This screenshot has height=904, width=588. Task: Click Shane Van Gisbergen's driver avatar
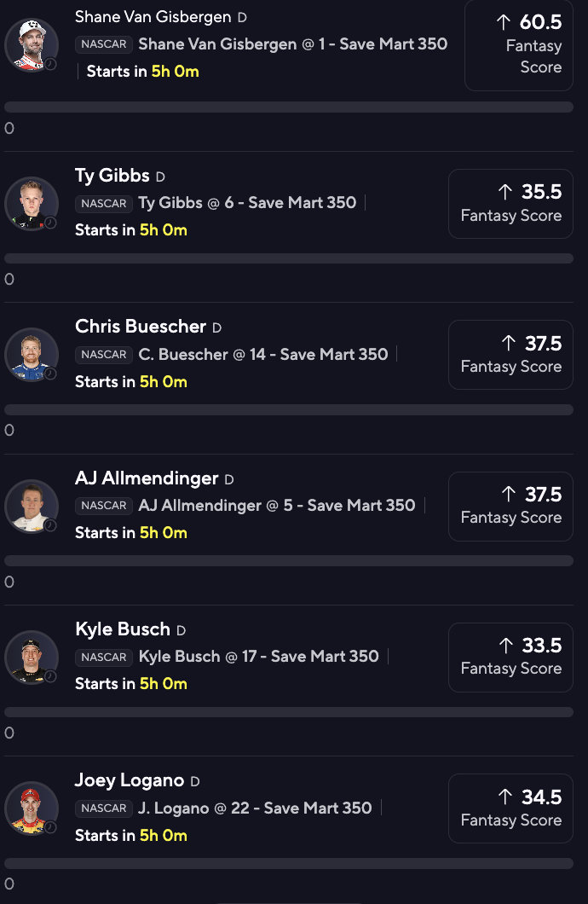(x=32, y=44)
